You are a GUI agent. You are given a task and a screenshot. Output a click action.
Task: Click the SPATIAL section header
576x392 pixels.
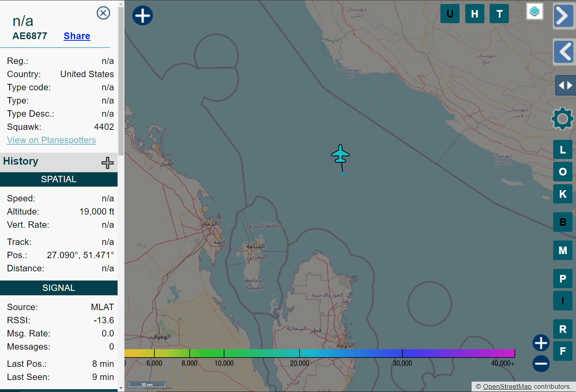tap(59, 179)
